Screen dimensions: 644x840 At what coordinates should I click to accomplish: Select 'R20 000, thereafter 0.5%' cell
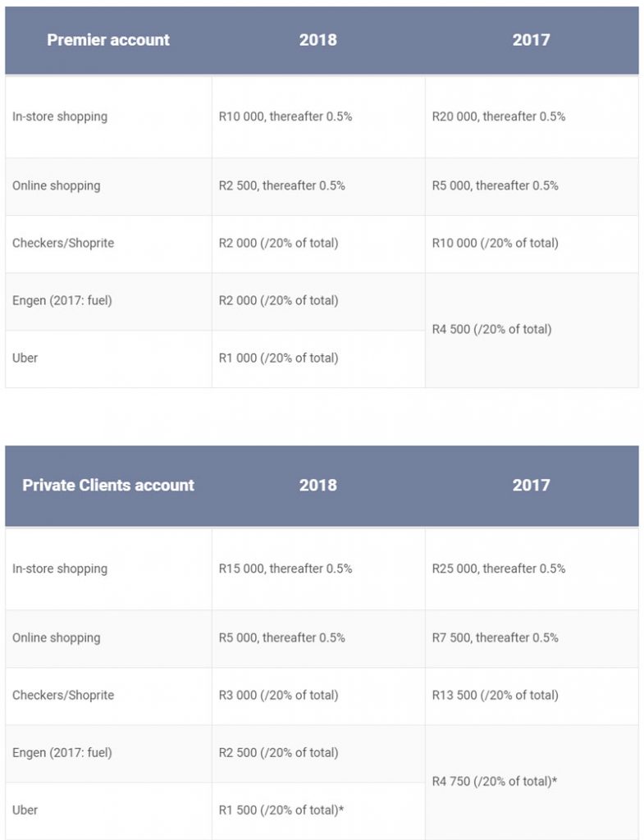coord(499,116)
